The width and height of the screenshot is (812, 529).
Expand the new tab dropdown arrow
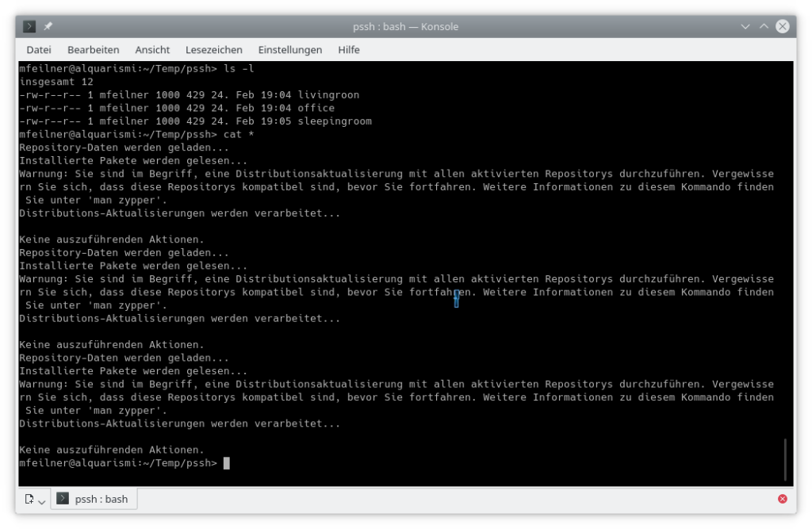(x=42, y=501)
